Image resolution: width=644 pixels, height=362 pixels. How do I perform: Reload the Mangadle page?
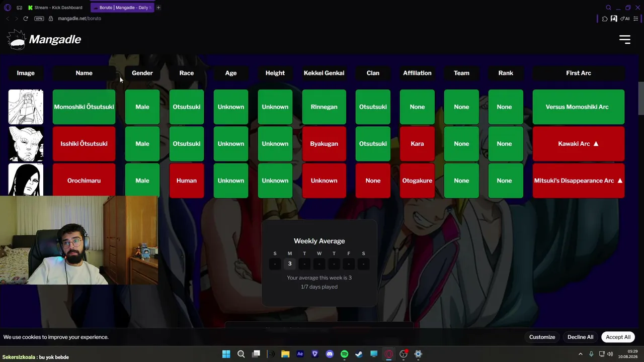(x=26, y=19)
